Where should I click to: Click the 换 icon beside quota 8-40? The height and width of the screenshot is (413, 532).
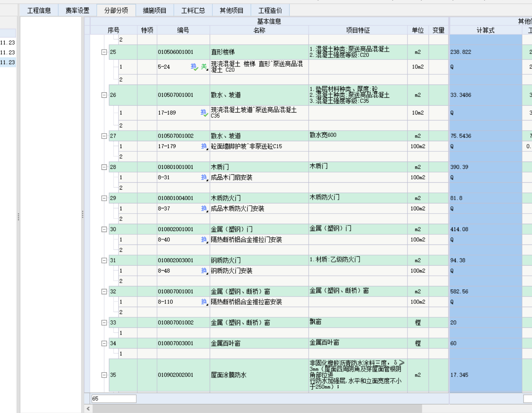203,240
